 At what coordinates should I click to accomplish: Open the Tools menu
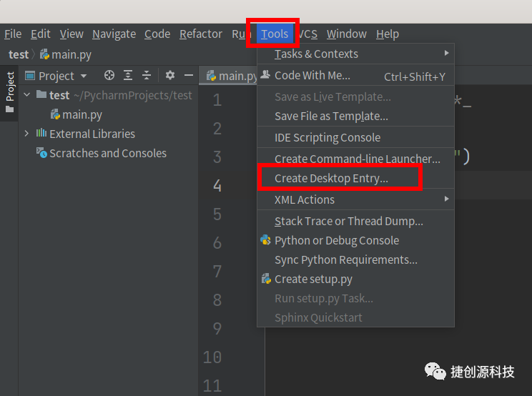(x=275, y=34)
